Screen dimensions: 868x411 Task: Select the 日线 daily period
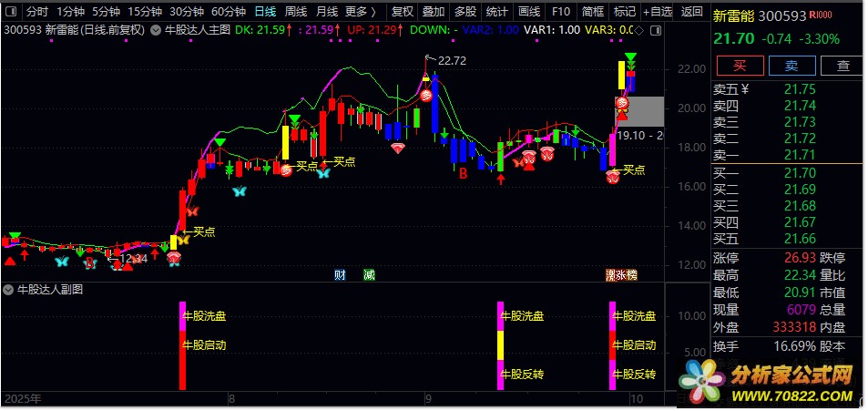click(x=266, y=11)
